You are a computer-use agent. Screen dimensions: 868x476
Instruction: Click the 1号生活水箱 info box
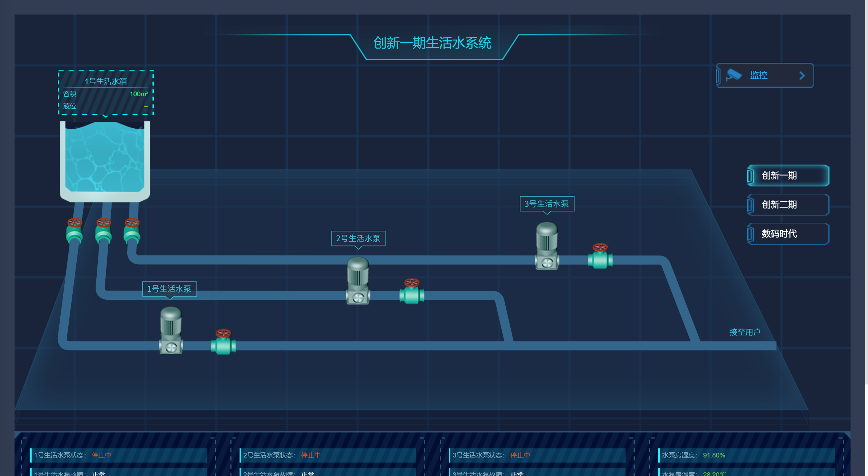tap(106, 93)
